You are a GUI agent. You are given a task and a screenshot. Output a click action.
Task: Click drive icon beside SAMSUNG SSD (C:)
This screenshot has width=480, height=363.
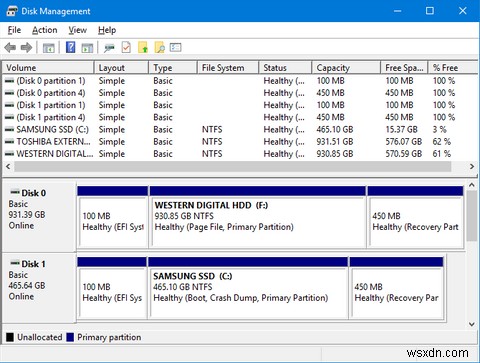10,129
